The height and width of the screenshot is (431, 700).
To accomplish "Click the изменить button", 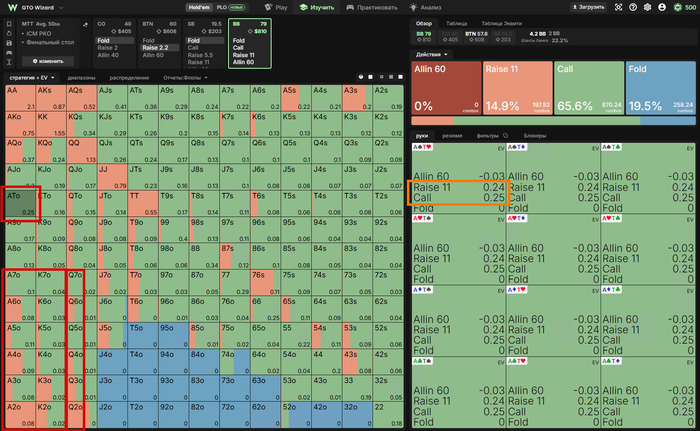I will pyautogui.click(x=48, y=61).
